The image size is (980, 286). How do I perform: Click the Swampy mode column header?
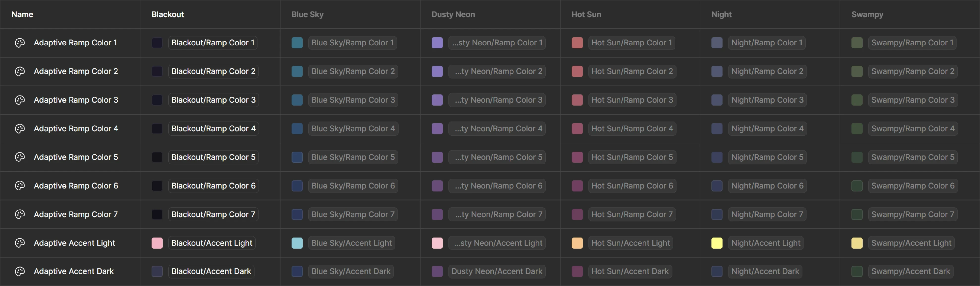point(867,14)
